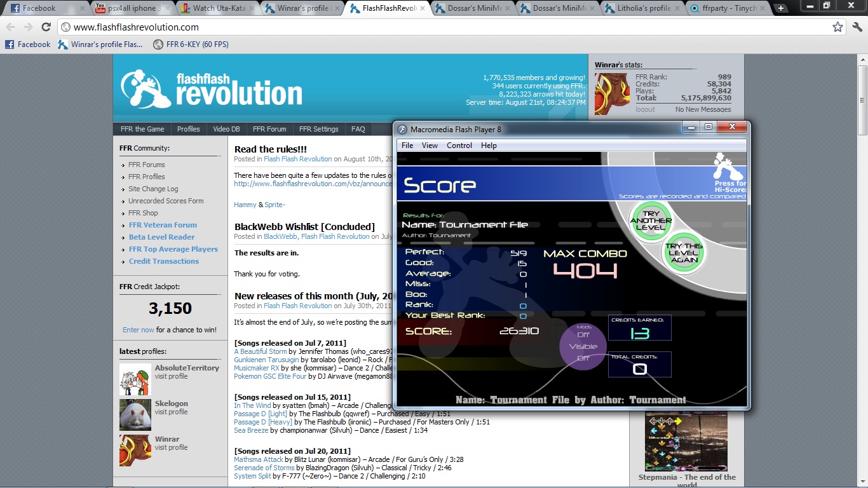Open the Hammy author link

point(245,205)
